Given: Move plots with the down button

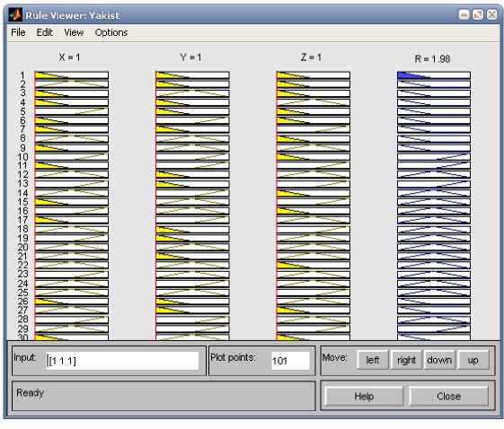Looking at the screenshot, I should (x=439, y=360).
